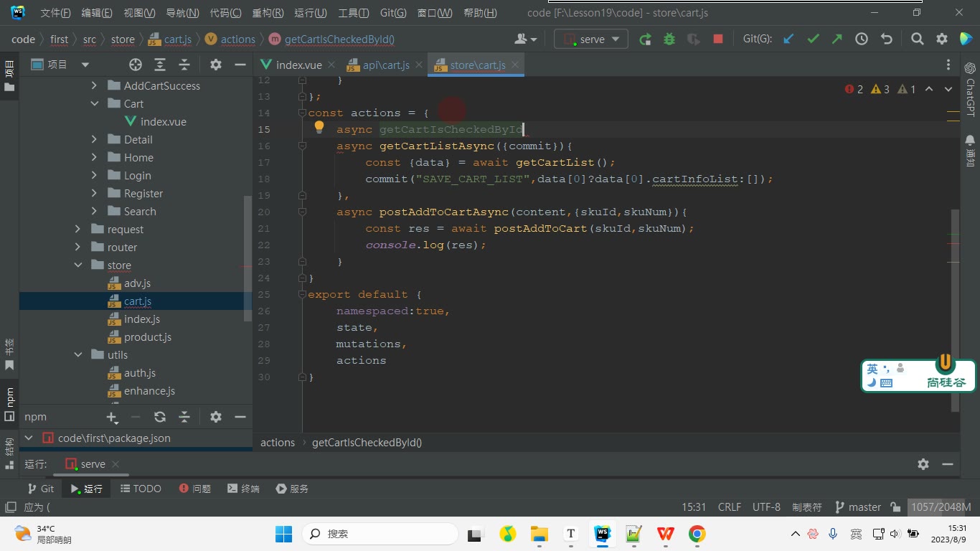Open Chrome from the taskbar
The width and height of the screenshot is (980, 551).
click(x=697, y=534)
